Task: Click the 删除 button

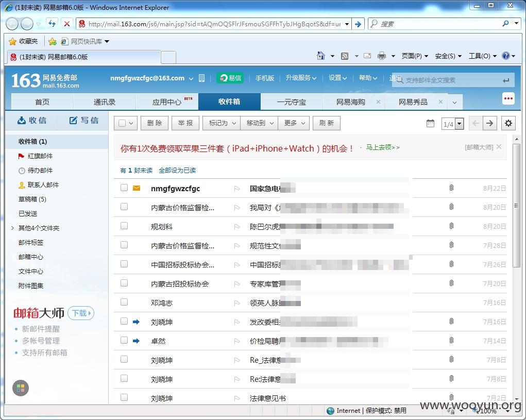Action: 155,123
